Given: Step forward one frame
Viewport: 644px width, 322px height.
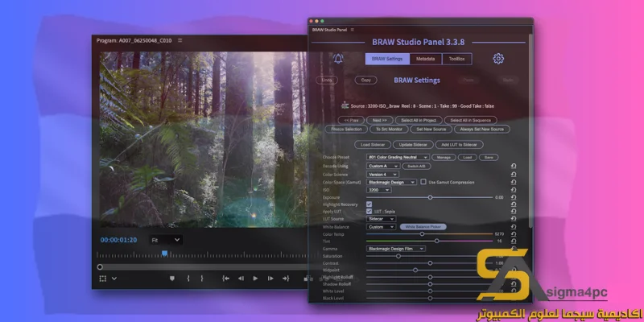Looking at the screenshot, I should click(x=270, y=279).
